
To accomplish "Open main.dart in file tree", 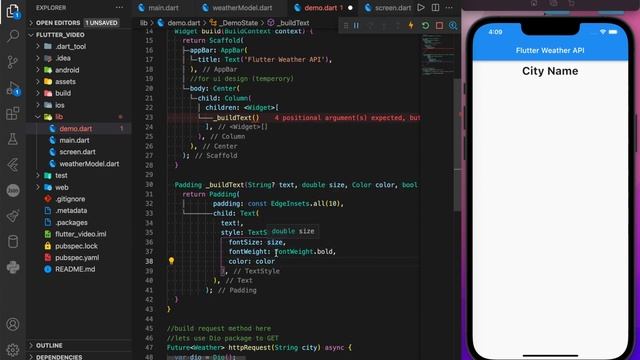I will click(74, 140).
